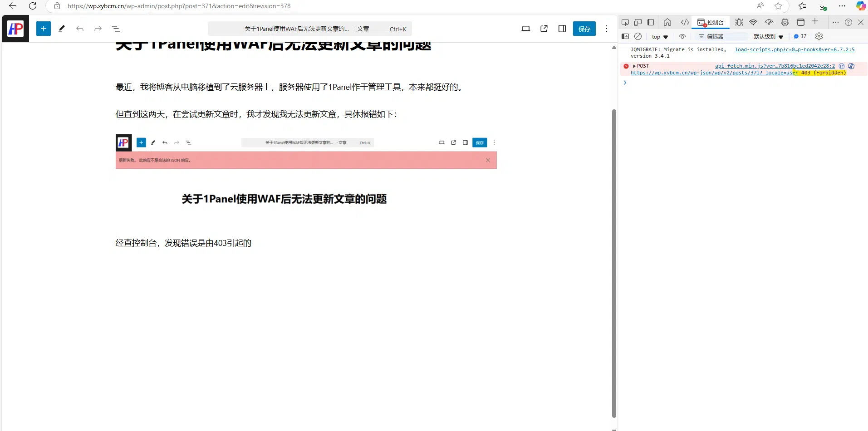The image size is (868, 431).
Task: Open the Copilot icon in browser toolbar
Action: (861, 6)
